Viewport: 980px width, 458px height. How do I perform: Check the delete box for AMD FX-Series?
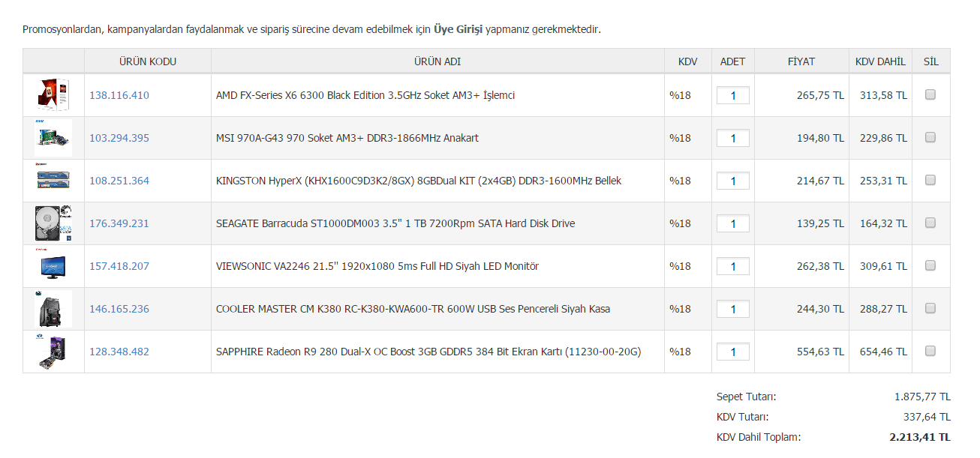(x=930, y=94)
